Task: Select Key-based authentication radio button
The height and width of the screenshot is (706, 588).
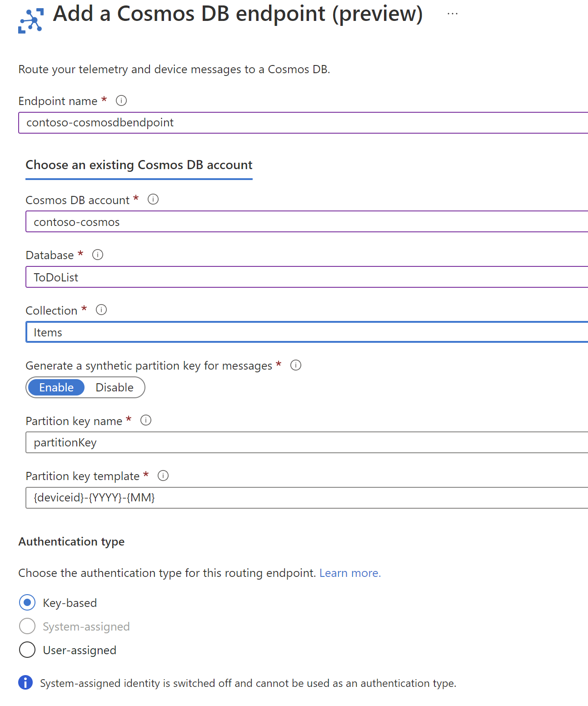Action: click(27, 602)
